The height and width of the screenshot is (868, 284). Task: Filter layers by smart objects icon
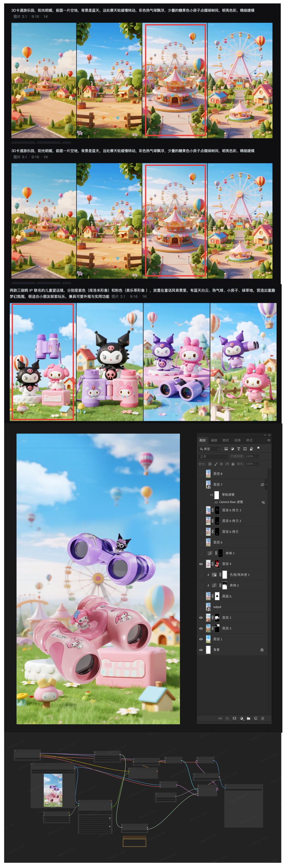(251, 449)
